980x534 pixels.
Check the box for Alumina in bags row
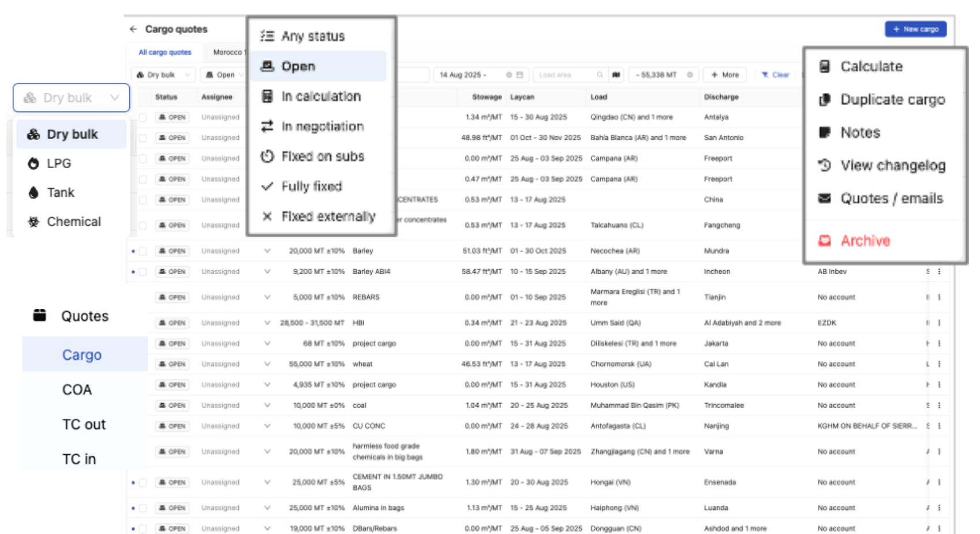143,508
